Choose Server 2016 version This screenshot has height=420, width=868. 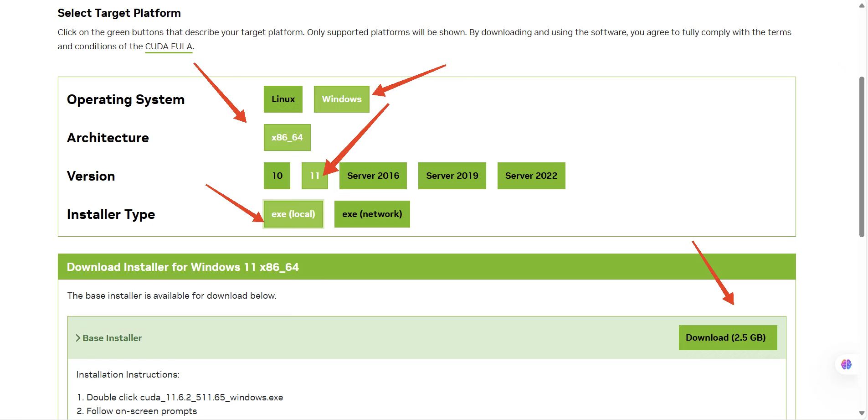[373, 176]
